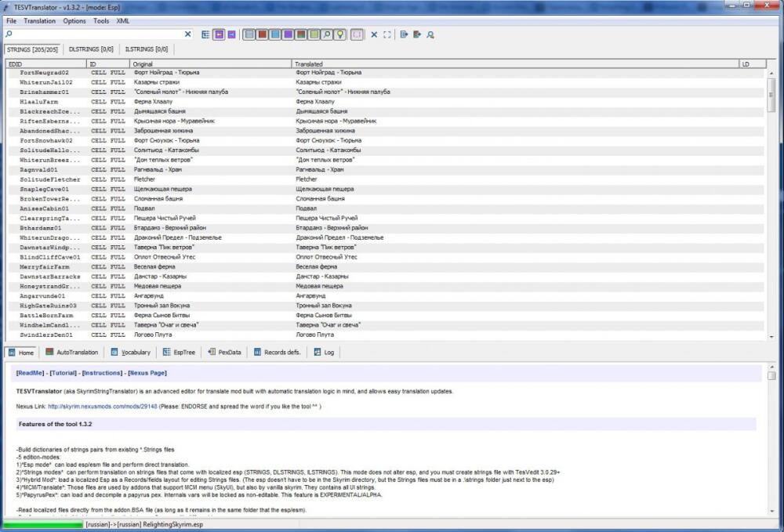Click the person search toolbar icon
Viewport: 784px width, 532px height.
[x=430, y=34]
